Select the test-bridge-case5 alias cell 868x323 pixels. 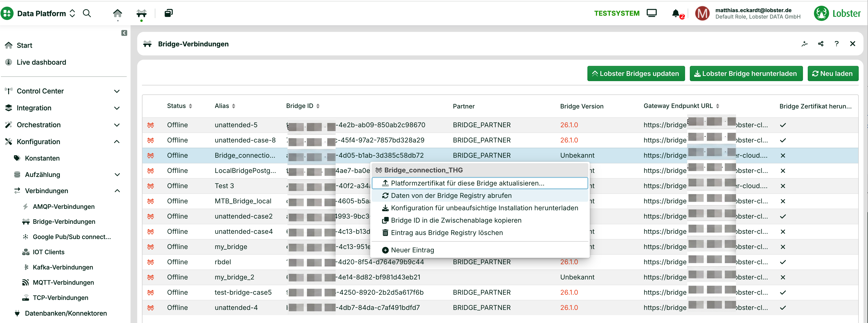tap(243, 292)
